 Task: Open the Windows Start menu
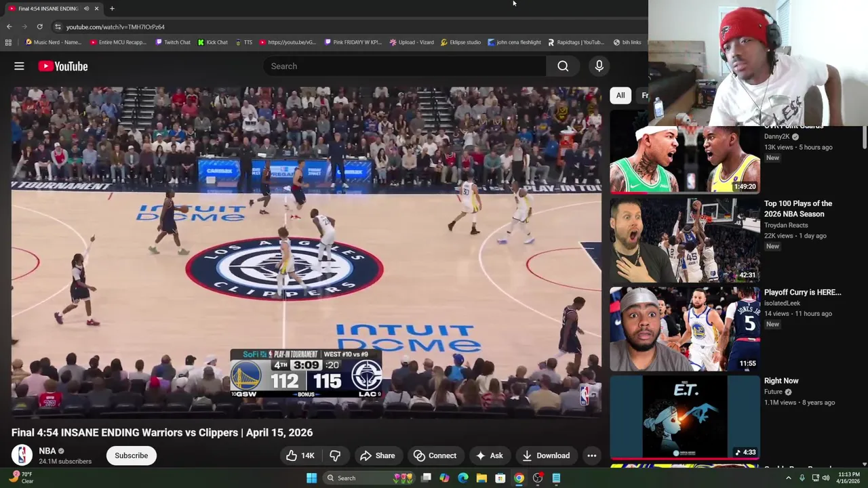tap(311, 478)
